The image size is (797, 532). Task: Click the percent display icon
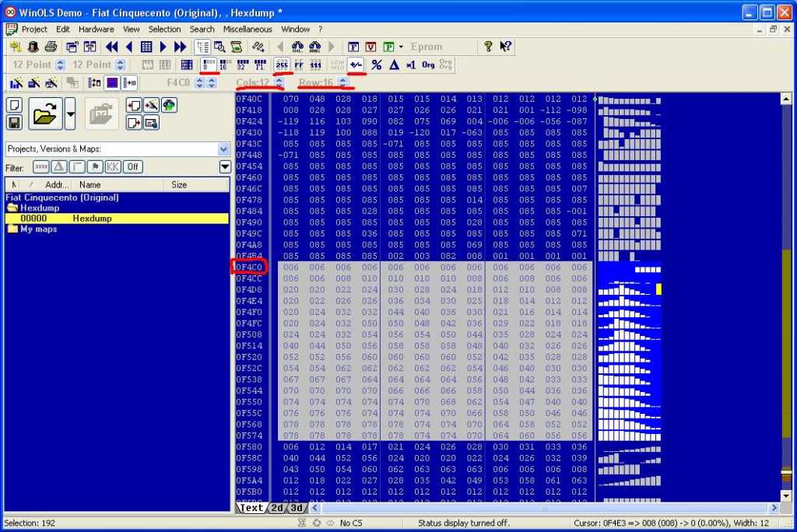[377, 65]
